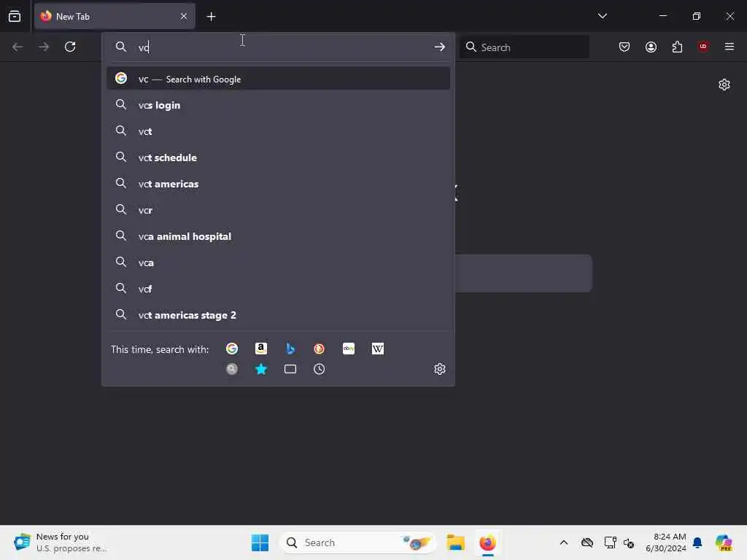Open Firefox View icon
The height and width of the screenshot is (560, 747).
coord(15,16)
